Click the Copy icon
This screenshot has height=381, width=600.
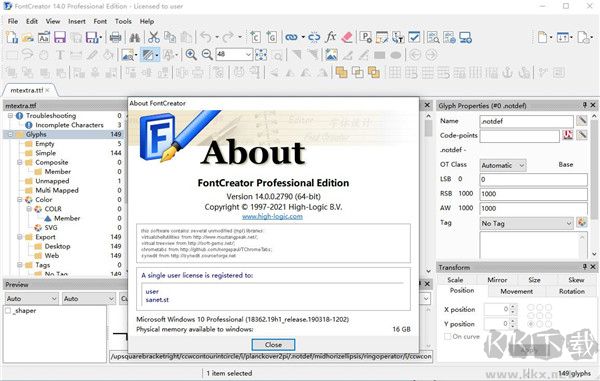tap(170, 37)
